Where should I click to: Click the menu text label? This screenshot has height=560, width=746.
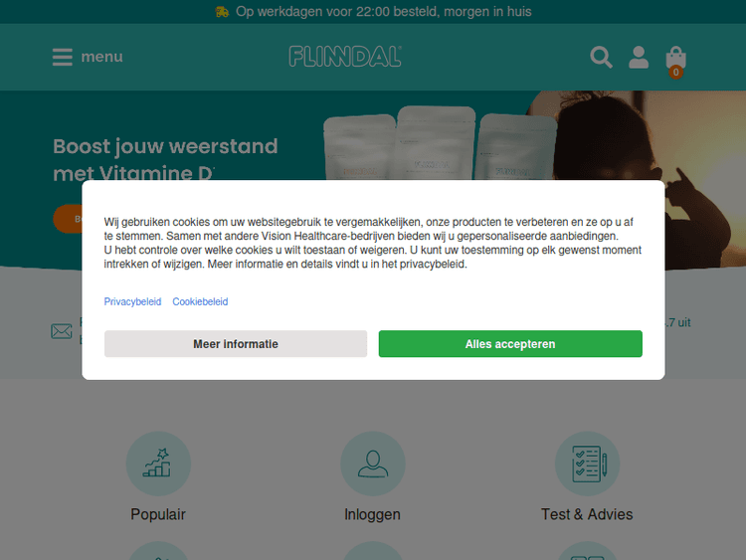coord(101,57)
